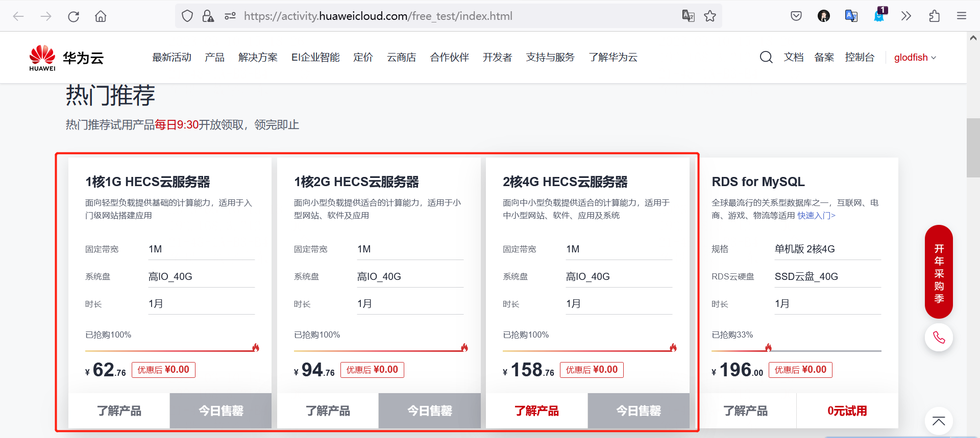980x438 pixels.
Task: Open the profile avatar extension icon
Action: pos(823,16)
